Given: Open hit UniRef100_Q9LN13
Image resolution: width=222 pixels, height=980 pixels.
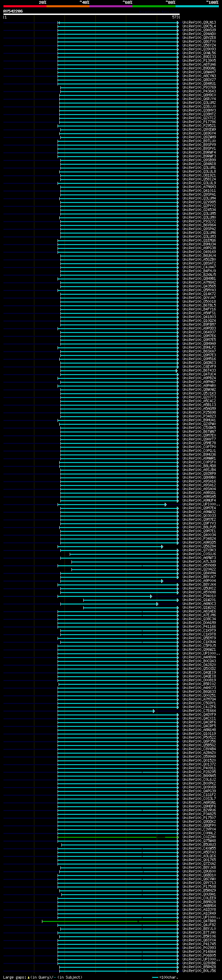Looking at the screenshot, I should (199, 23).
